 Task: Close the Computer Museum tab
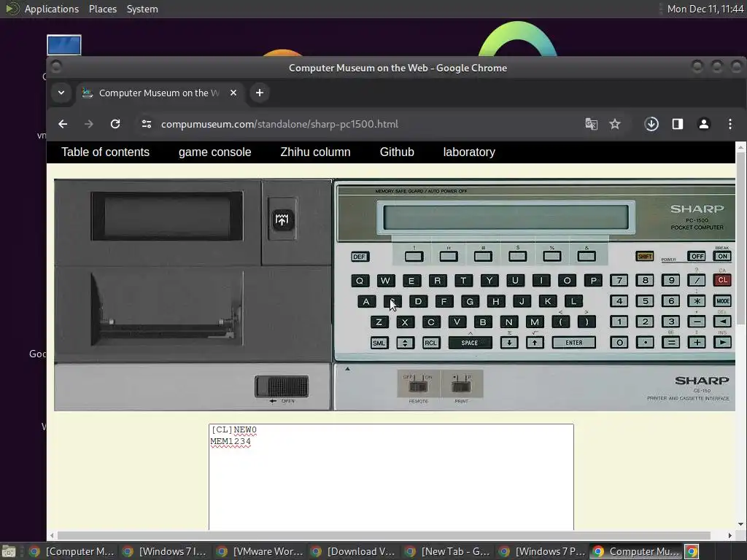(233, 93)
